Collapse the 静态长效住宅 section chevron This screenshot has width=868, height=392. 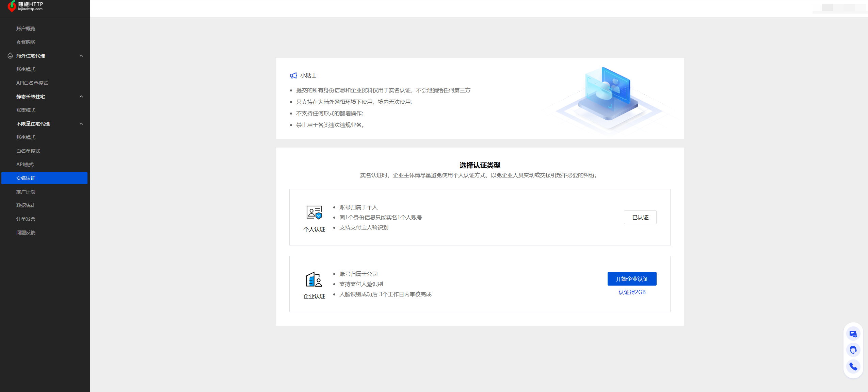81,97
